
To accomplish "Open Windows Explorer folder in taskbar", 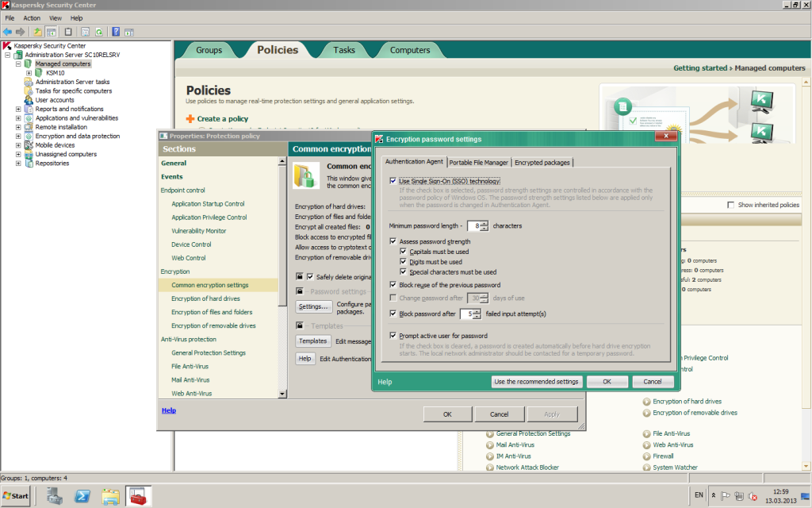I will [110, 496].
